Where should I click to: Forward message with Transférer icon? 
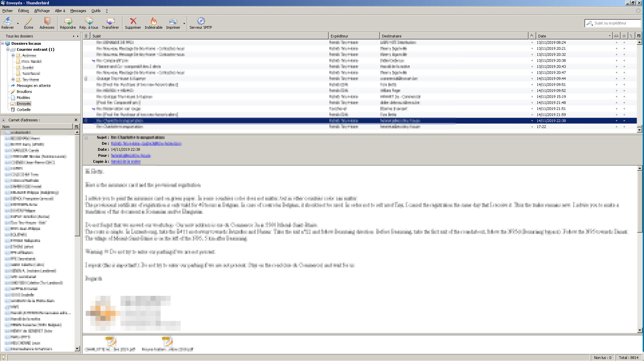[110, 23]
